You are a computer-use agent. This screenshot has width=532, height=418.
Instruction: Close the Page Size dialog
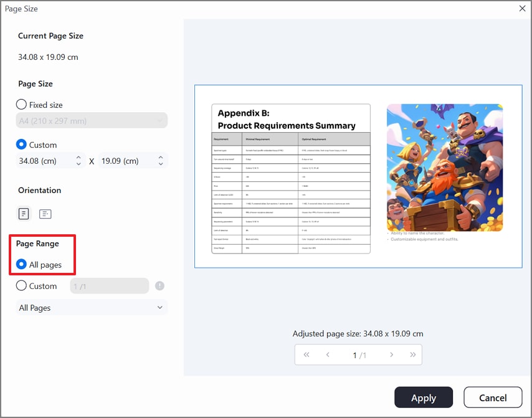(521, 9)
